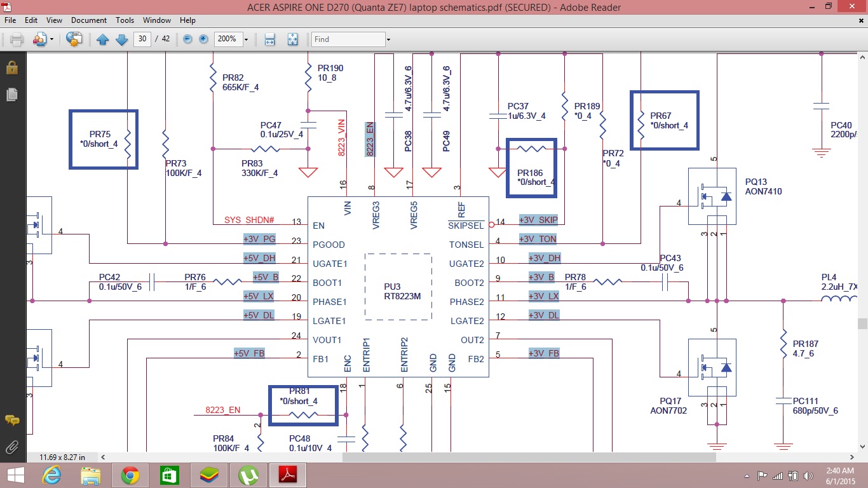Open the Attachments paperclip panel icon
Image resolution: width=868 pixels, height=488 pixels.
(x=12, y=446)
